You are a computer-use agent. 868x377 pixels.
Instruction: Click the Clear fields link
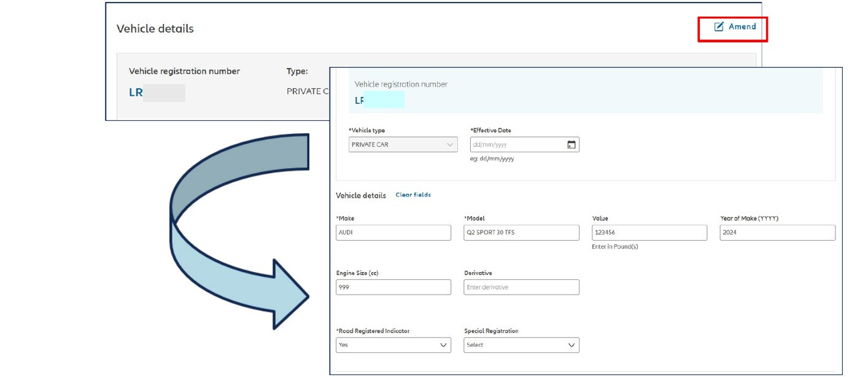[x=413, y=195]
